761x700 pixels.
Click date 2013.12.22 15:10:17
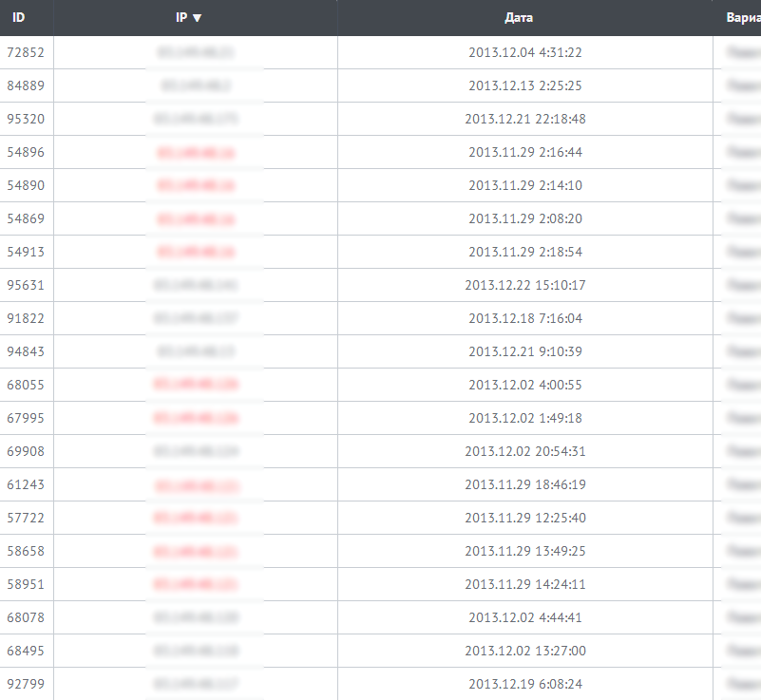525,285
